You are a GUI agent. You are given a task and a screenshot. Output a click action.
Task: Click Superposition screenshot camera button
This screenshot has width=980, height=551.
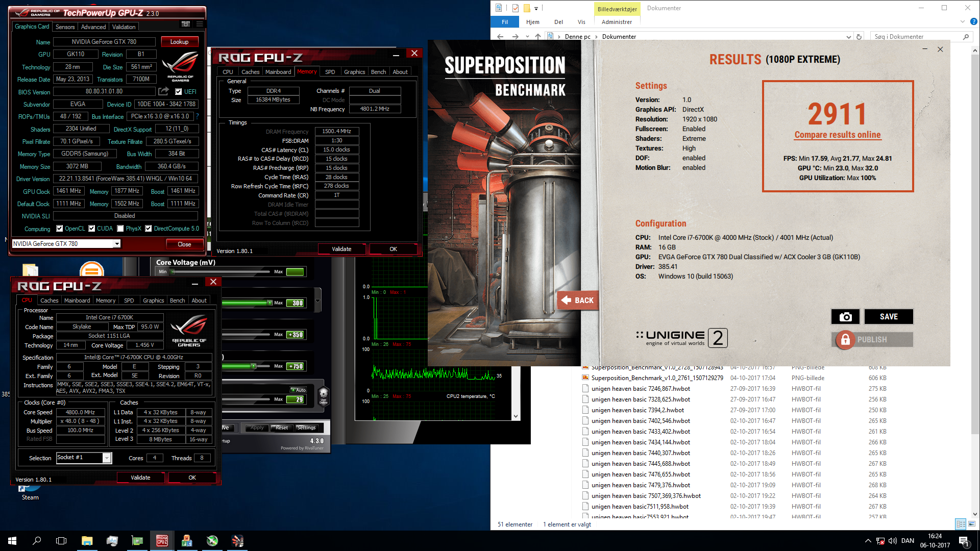[845, 317]
